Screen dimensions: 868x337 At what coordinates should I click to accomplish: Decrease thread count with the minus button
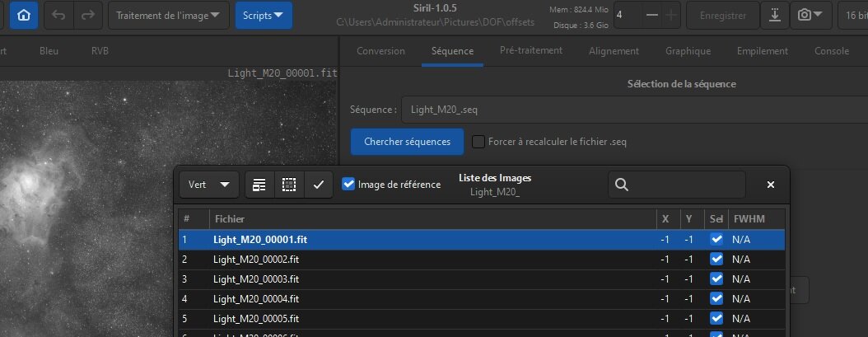pyautogui.click(x=652, y=16)
